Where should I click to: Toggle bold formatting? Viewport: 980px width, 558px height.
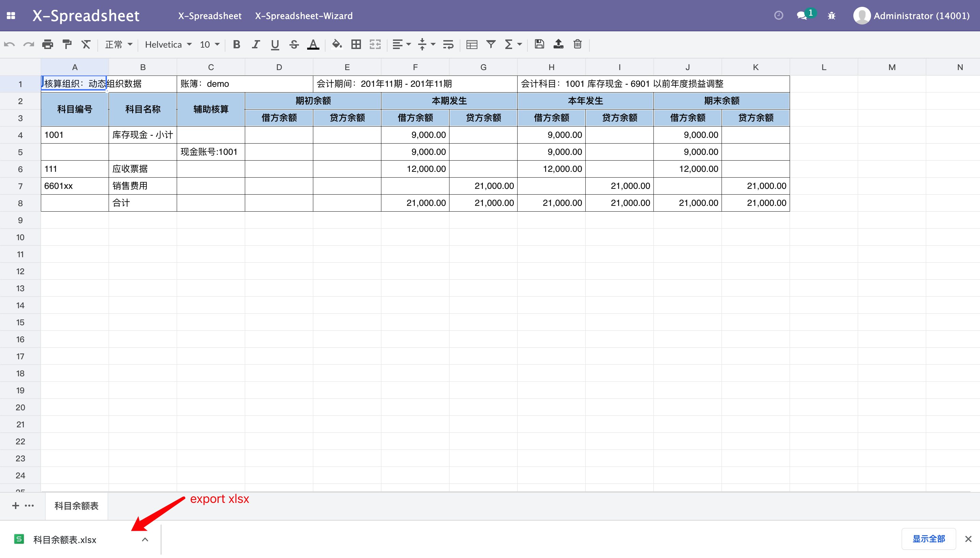point(236,44)
